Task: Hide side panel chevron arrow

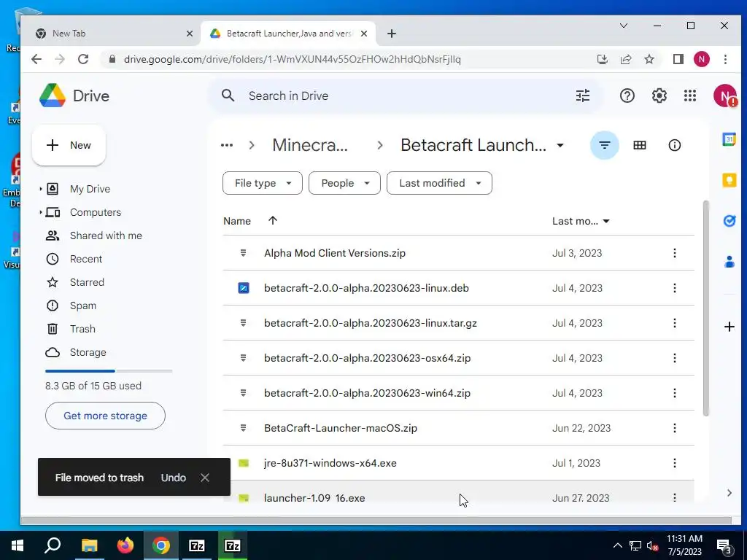Action: point(729,493)
